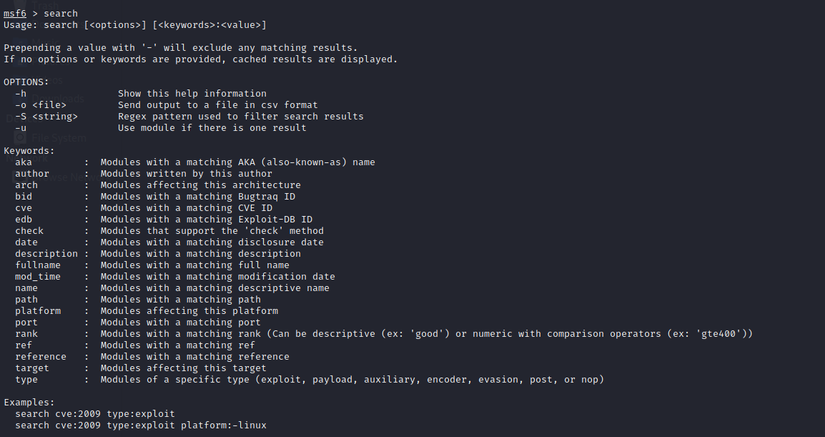Click the Examples: heading
Image resolution: width=825 pixels, height=437 pixels.
[30, 402]
